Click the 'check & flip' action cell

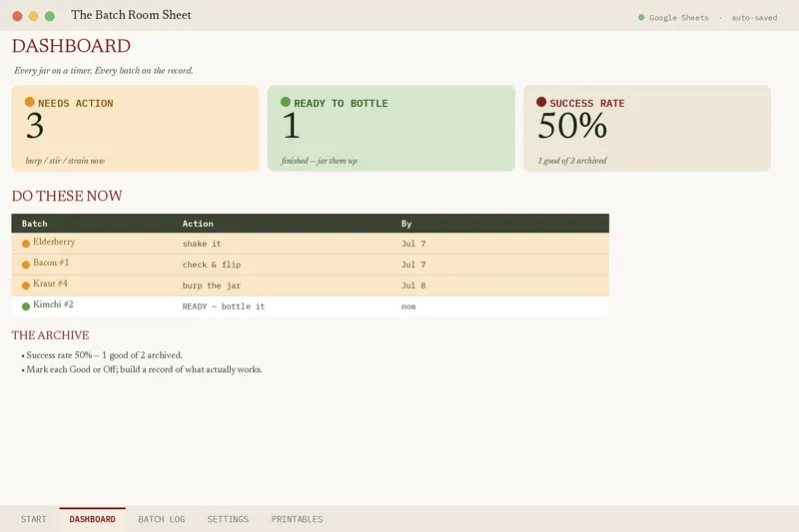(212, 265)
